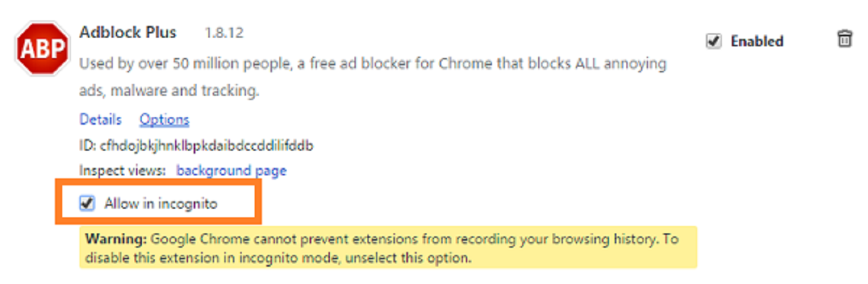This screenshot has height=284, width=868.
Task: Click the extension ID string
Action: pyautogui.click(x=207, y=146)
